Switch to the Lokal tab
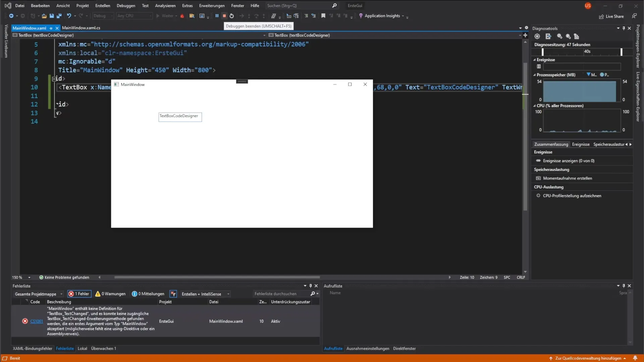This screenshot has width=644, height=362. click(x=82, y=349)
